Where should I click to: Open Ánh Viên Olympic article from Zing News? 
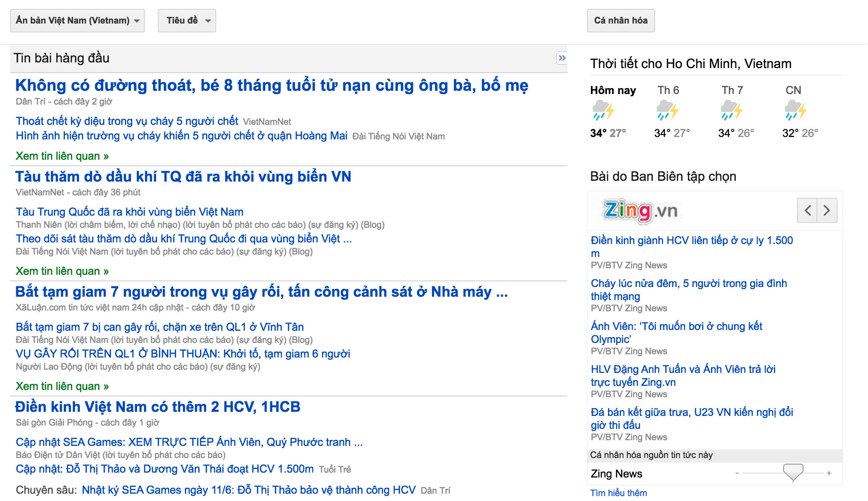(676, 332)
